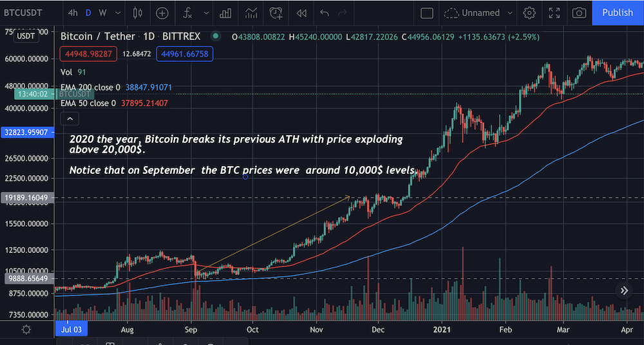
Task: Open the bar chart financials icon
Action: (225, 13)
